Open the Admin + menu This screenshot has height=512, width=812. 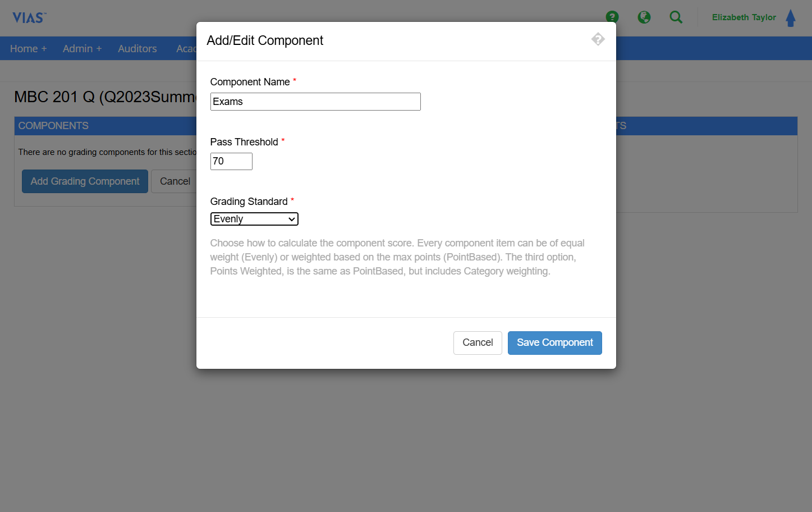coord(82,49)
